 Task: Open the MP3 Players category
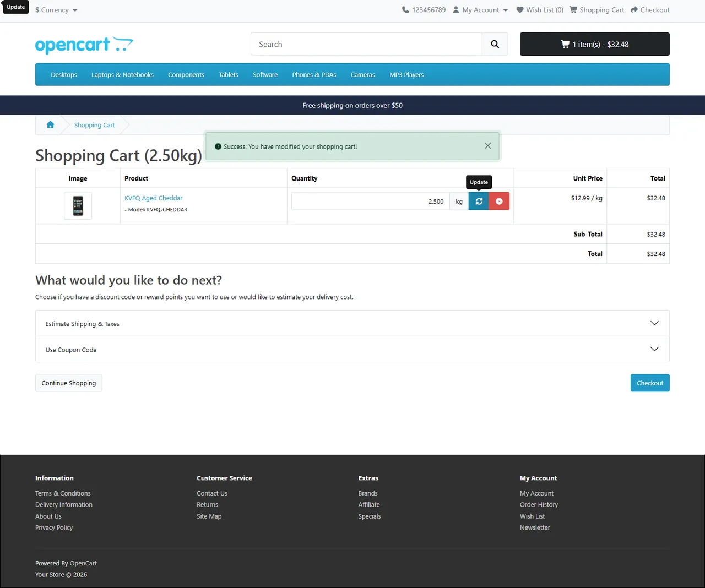[x=406, y=75]
